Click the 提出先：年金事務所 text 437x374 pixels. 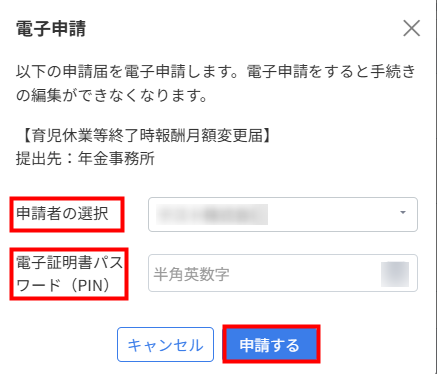(85, 158)
